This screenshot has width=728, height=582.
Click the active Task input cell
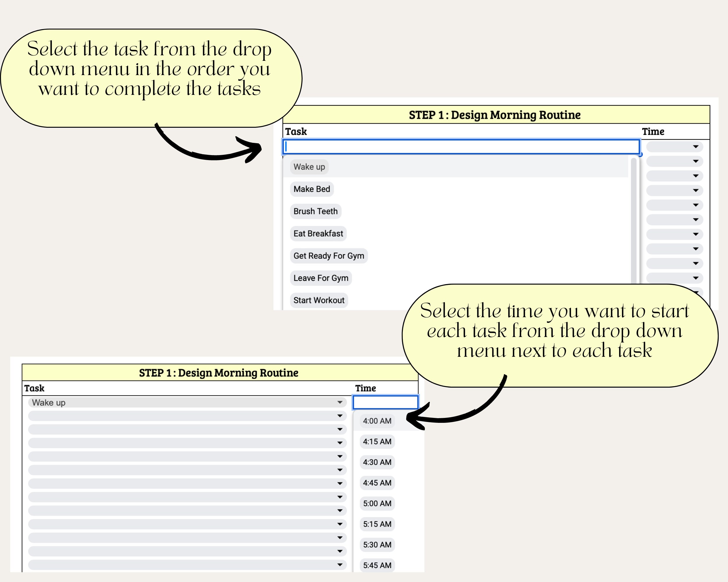coord(461,147)
